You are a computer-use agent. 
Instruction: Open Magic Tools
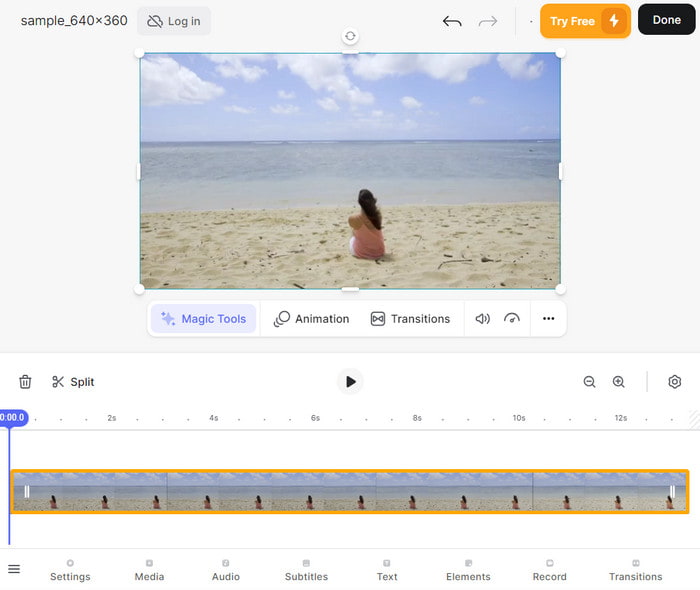click(x=204, y=319)
